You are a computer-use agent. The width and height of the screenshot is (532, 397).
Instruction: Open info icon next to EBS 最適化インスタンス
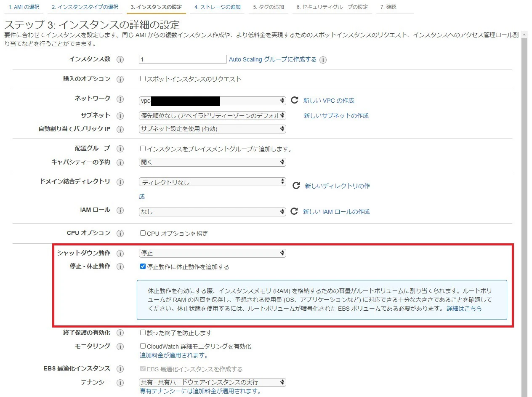[120, 369]
